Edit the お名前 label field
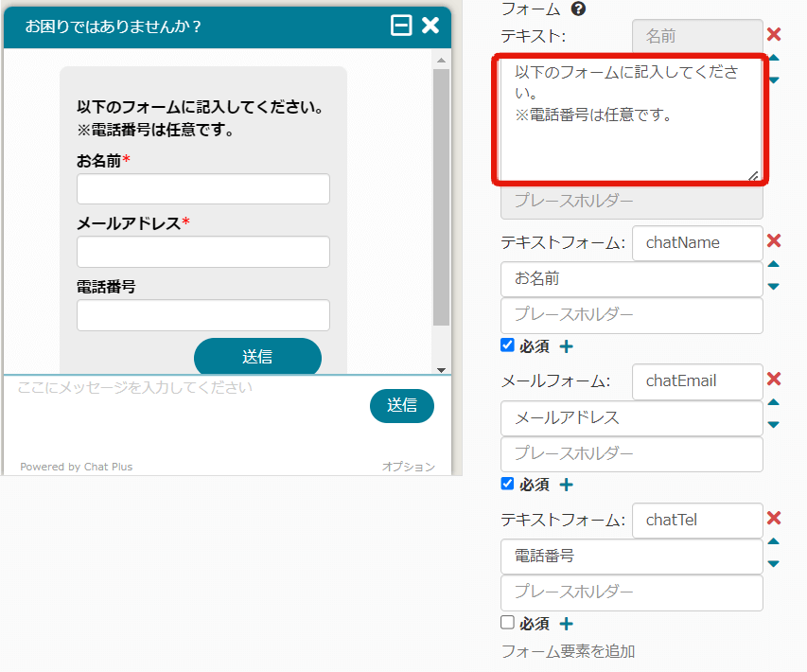 631,279
